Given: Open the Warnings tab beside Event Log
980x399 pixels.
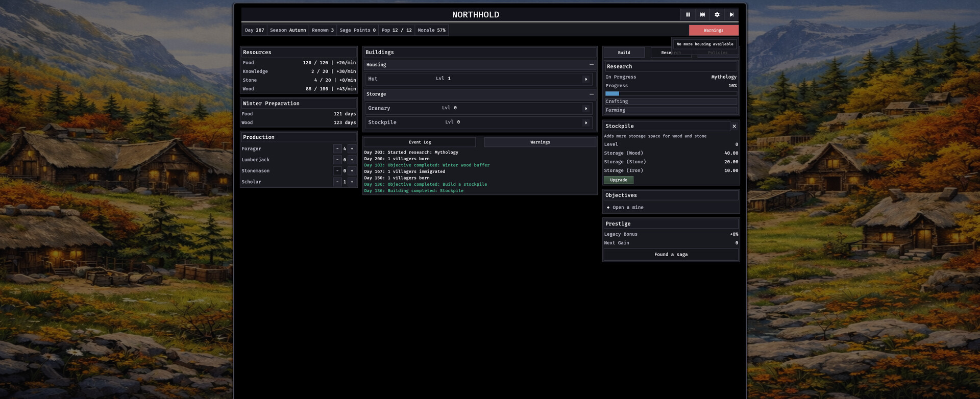Looking at the screenshot, I should tap(540, 142).
